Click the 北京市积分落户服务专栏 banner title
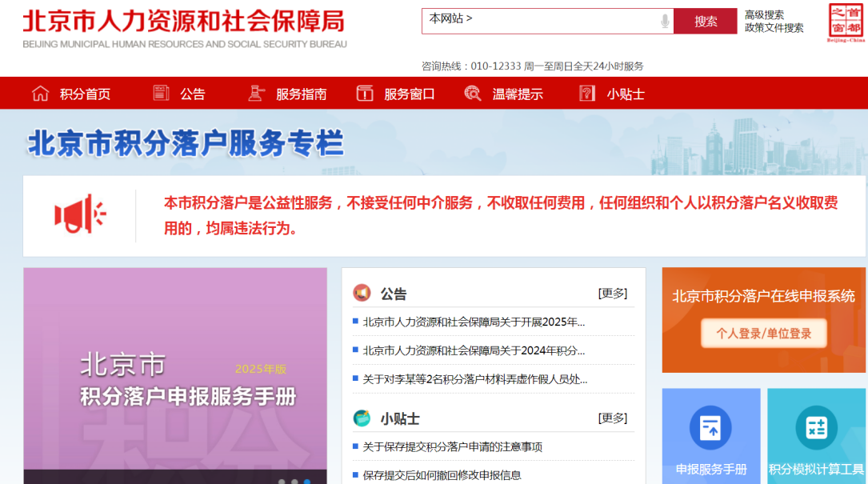This screenshot has height=484, width=868. [x=186, y=143]
